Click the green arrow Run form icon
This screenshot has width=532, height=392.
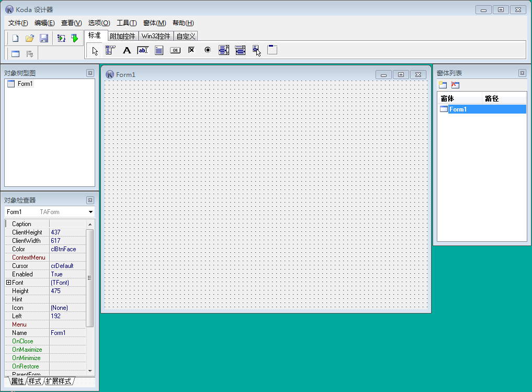coord(75,38)
